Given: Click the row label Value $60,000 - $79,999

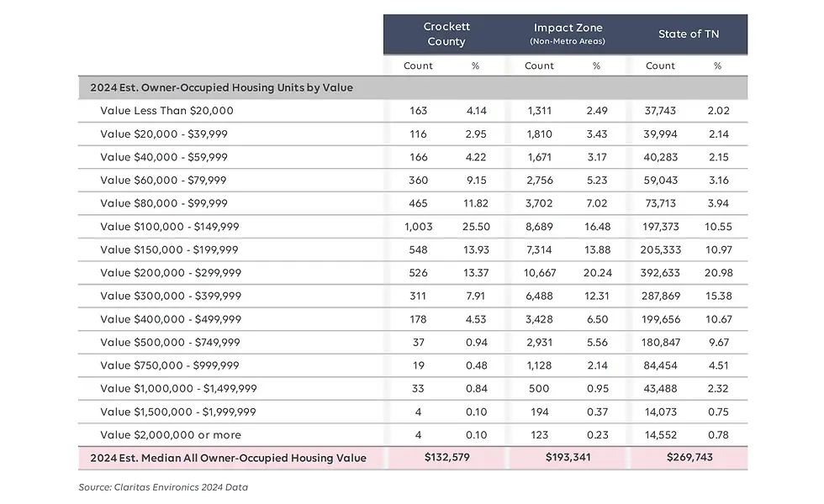Looking at the screenshot, I should click(163, 180).
